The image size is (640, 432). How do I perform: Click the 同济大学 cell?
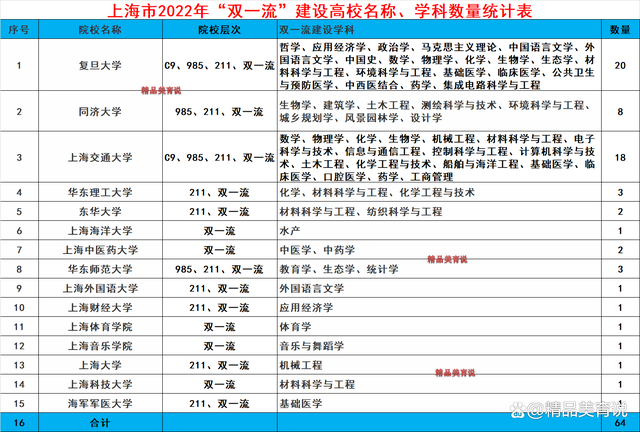coord(100,111)
